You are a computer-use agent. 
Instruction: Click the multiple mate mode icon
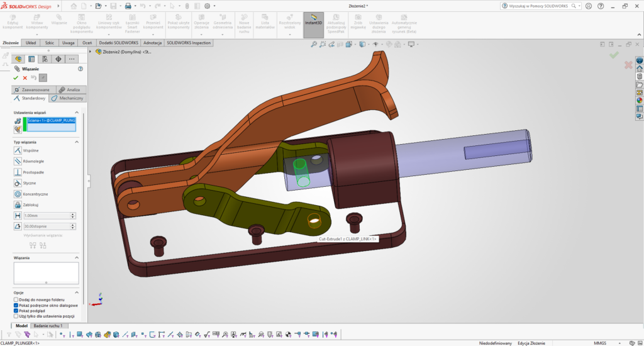[x=18, y=130]
